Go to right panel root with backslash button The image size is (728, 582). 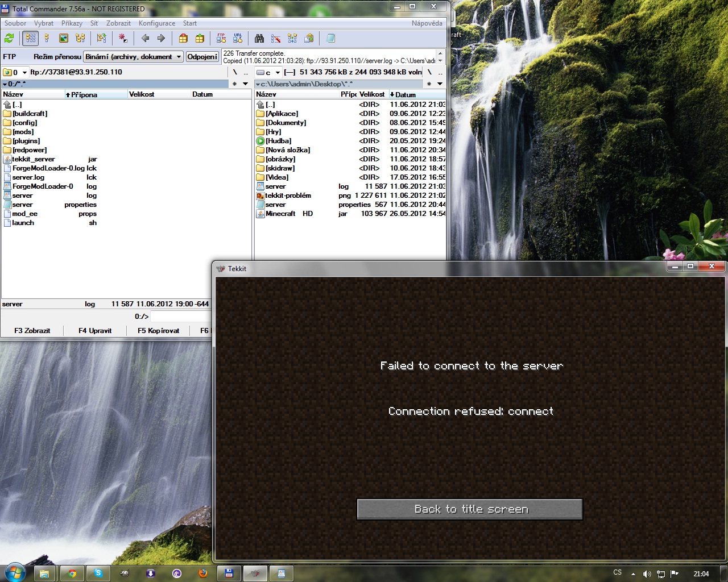(429, 72)
